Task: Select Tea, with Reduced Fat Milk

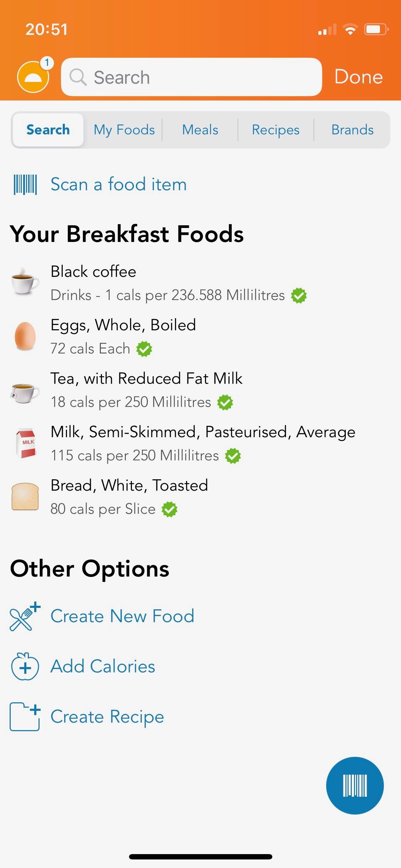Action: 200,390
